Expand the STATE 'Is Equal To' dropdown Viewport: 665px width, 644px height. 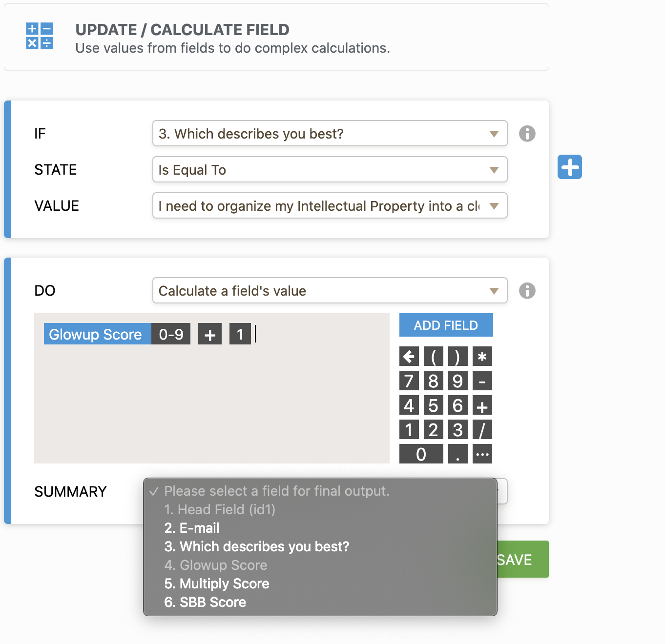tap(330, 169)
